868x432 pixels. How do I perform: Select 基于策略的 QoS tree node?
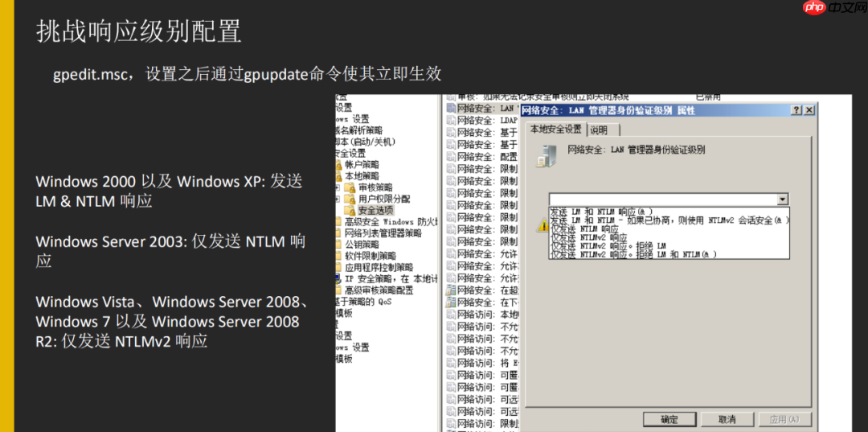(362, 302)
